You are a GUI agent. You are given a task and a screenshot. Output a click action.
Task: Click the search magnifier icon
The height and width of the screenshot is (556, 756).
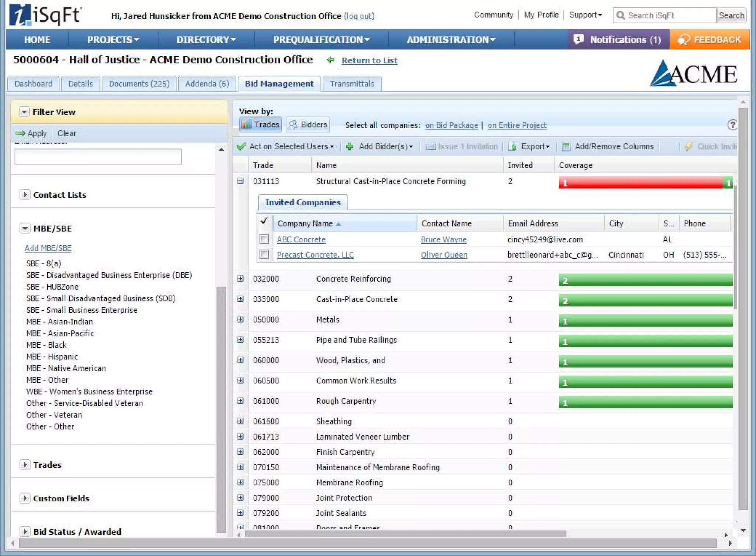(x=621, y=15)
